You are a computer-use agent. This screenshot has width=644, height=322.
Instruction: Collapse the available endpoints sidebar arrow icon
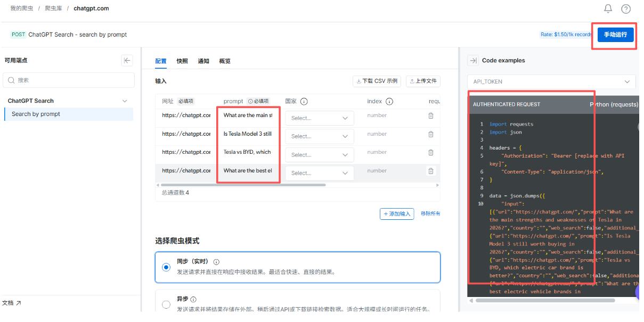pyautogui.click(x=127, y=60)
